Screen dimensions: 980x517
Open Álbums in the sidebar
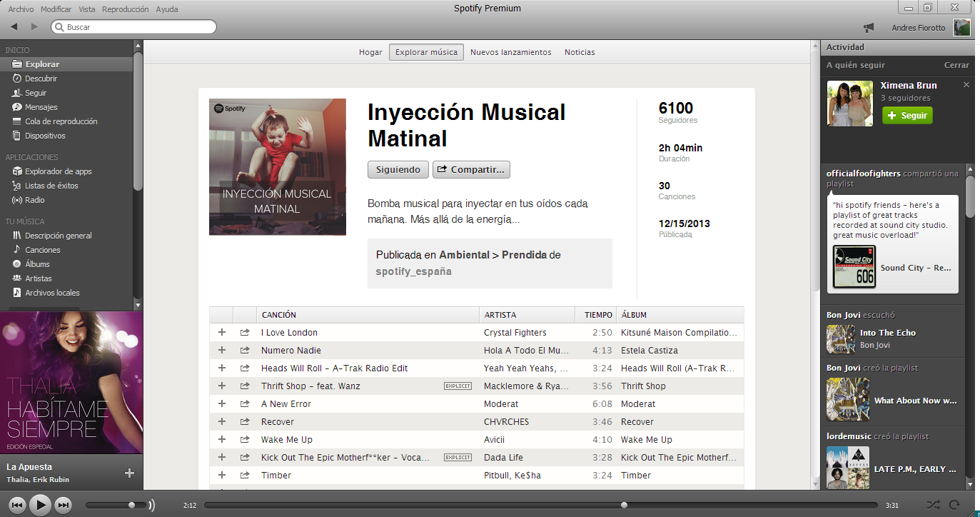pos(37,264)
